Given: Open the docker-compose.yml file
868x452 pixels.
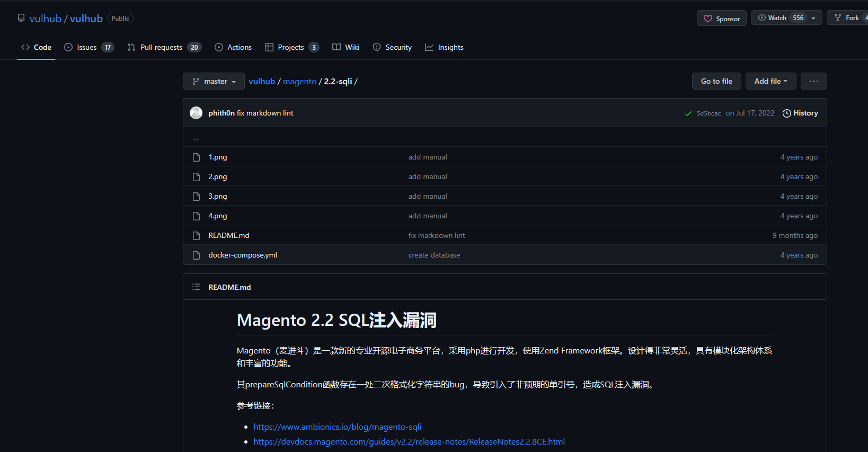Looking at the screenshot, I should [x=243, y=255].
